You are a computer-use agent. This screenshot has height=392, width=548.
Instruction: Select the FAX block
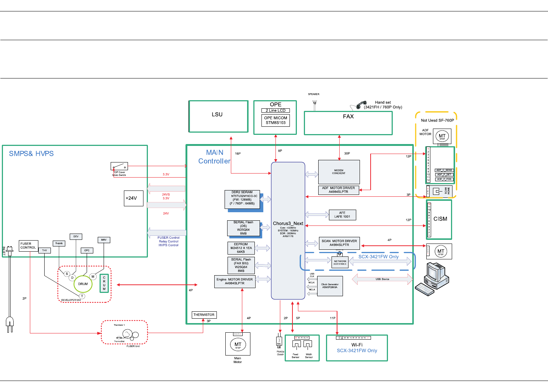coord(348,123)
